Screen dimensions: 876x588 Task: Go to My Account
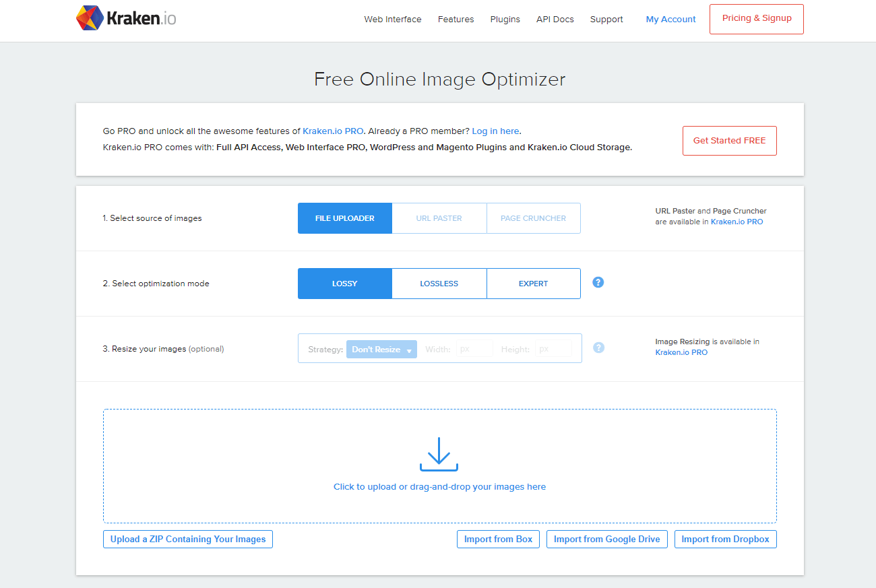pyautogui.click(x=670, y=20)
